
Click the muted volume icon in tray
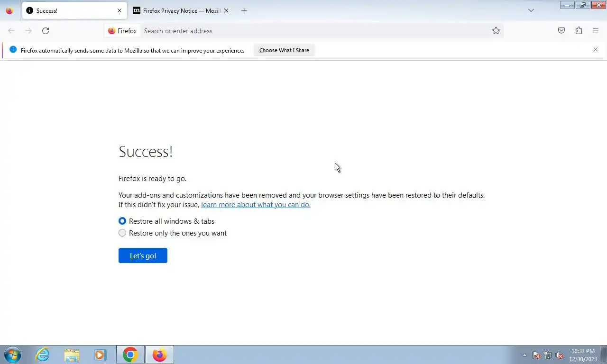pos(559,355)
